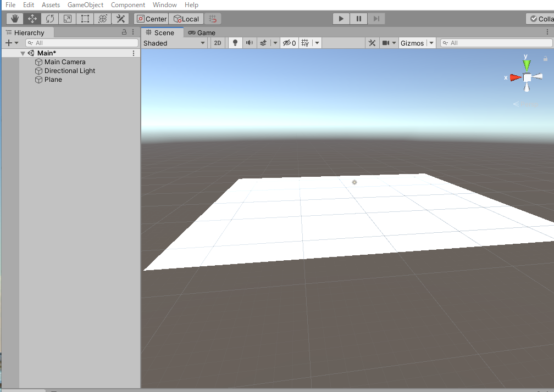Switch the scene view to 2D mode

click(x=218, y=42)
